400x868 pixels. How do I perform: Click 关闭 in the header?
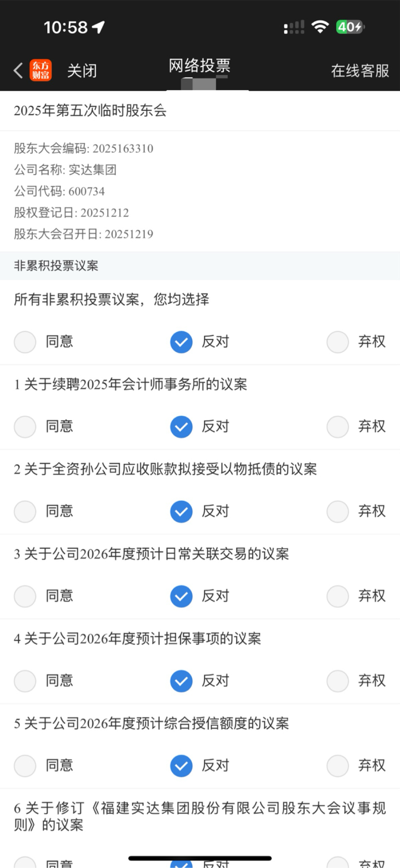pyautogui.click(x=82, y=71)
